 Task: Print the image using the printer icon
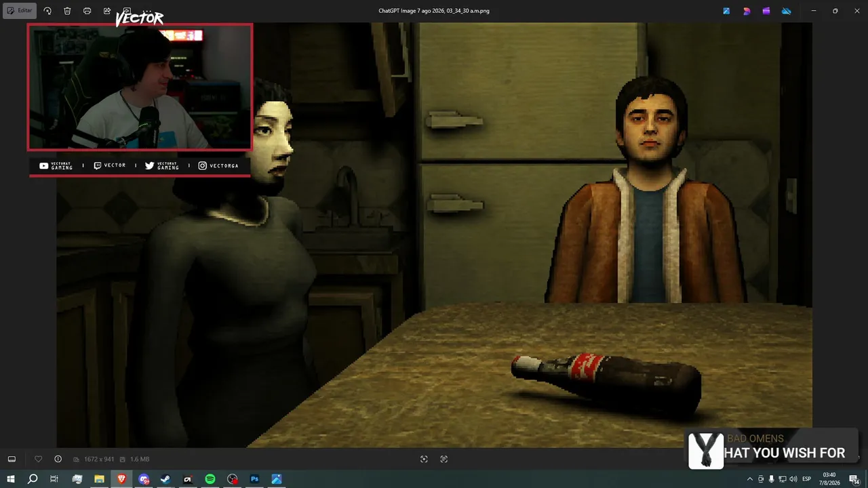coord(87,11)
